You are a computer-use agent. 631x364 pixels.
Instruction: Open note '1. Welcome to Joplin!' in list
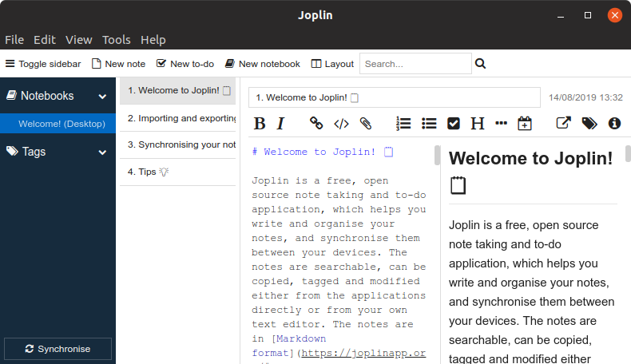coord(177,90)
